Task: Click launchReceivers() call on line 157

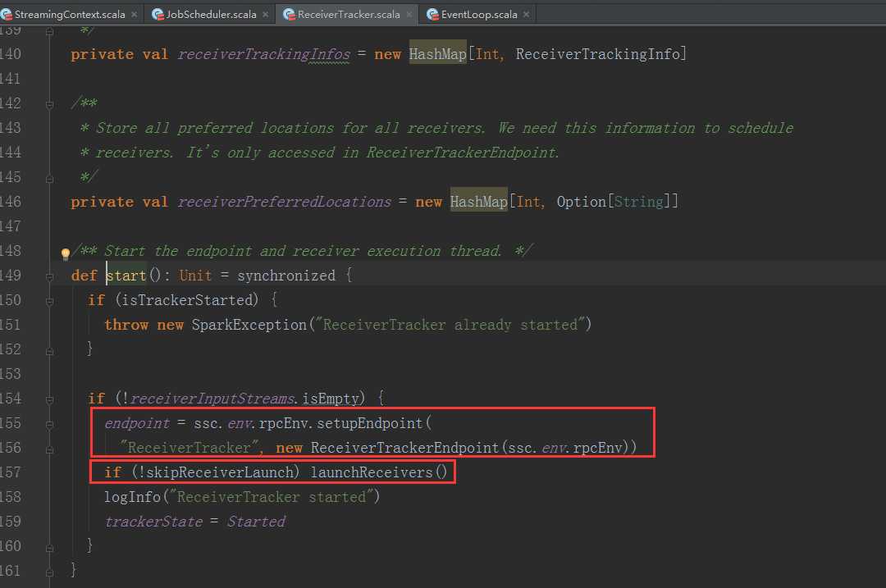Action: click(x=378, y=472)
